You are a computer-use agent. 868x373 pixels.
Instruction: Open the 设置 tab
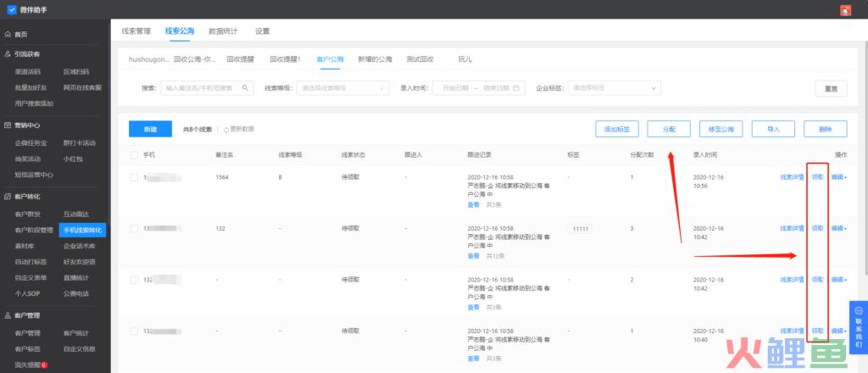[263, 31]
